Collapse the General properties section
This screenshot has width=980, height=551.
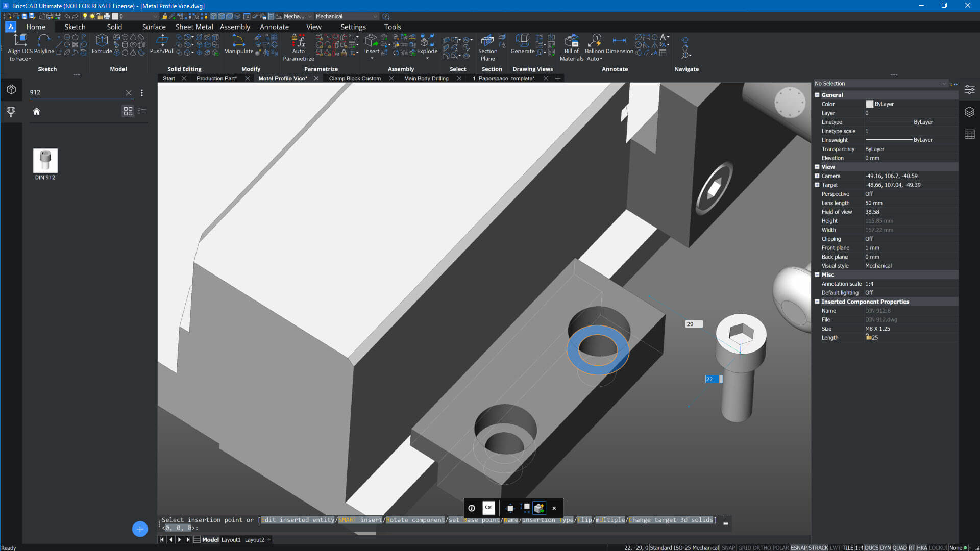point(817,95)
